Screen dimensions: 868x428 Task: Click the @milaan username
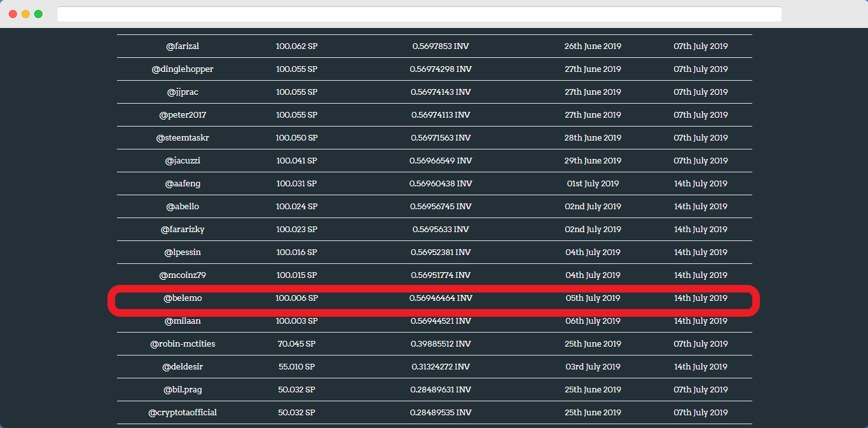coord(183,321)
